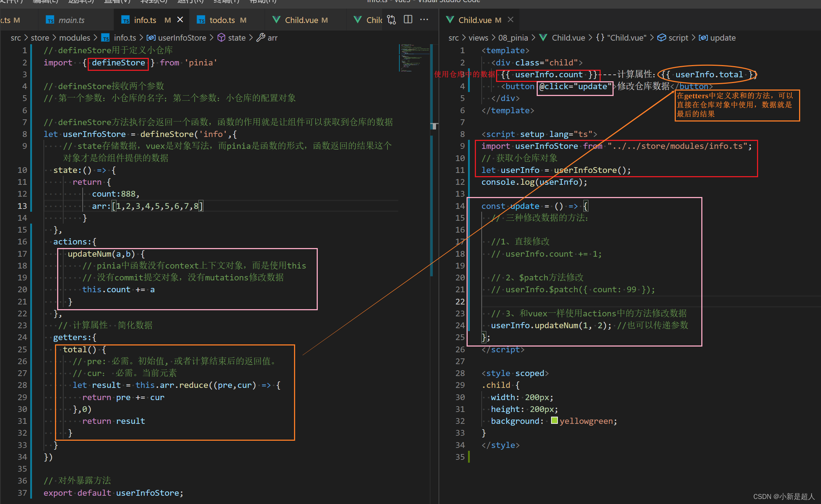Switch to the todo.ts tab
Viewport: 821px width, 504px height.
point(222,20)
